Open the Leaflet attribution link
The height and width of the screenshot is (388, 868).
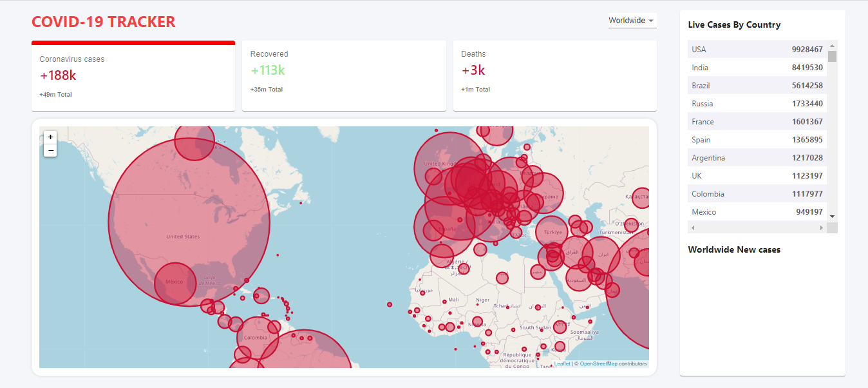tap(561, 364)
